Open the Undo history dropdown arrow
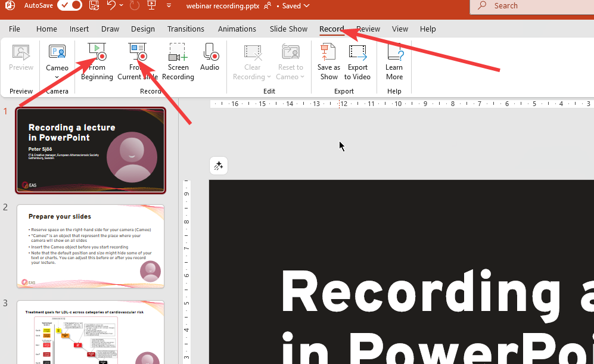 click(121, 5)
